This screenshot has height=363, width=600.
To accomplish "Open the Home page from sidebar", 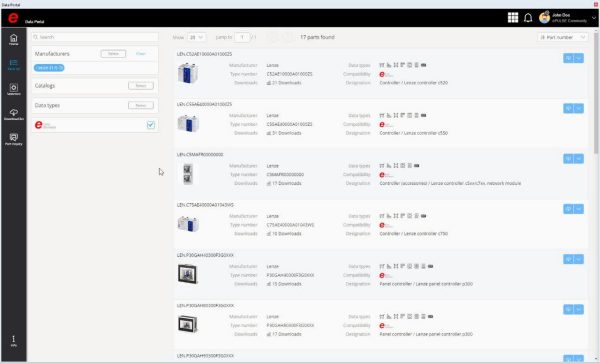I will point(13,39).
